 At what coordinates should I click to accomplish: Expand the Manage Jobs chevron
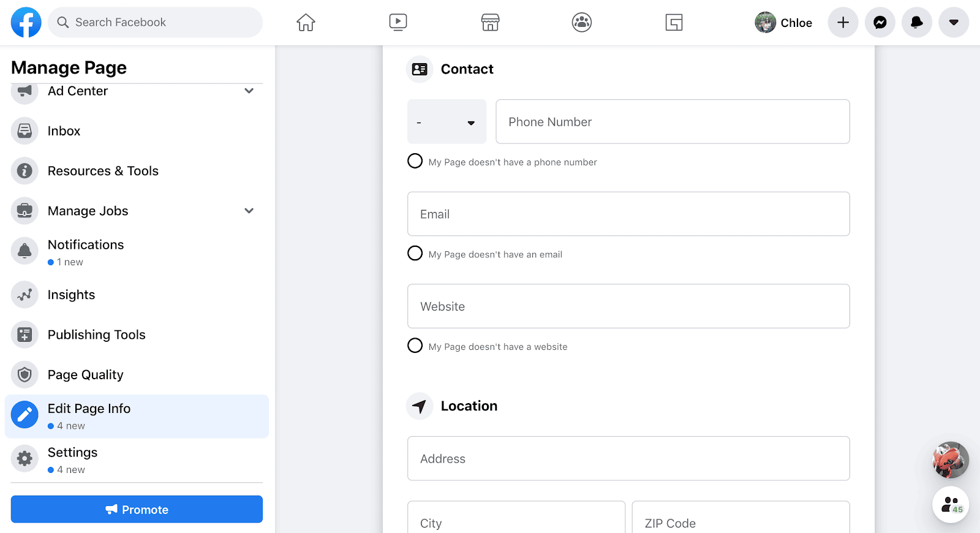click(249, 211)
